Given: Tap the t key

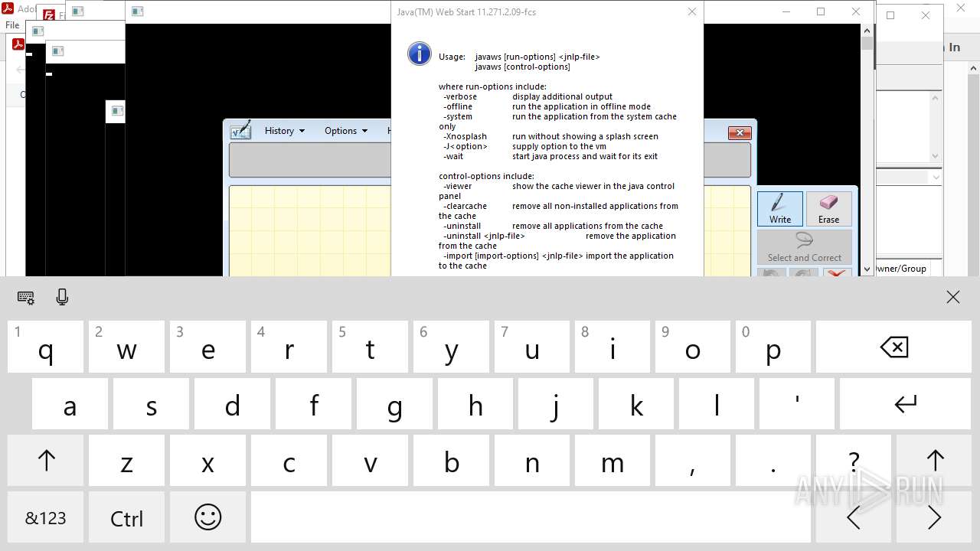Looking at the screenshot, I should coord(370,347).
